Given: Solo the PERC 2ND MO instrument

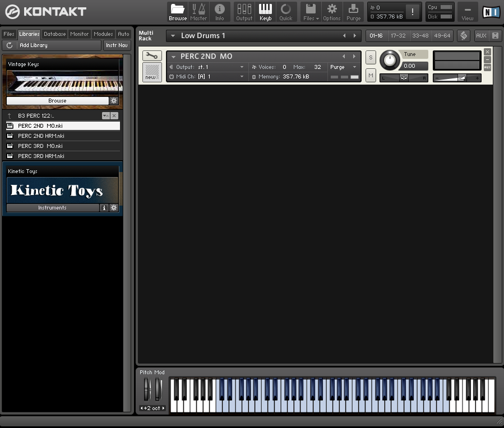Looking at the screenshot, I should [371, 58].
